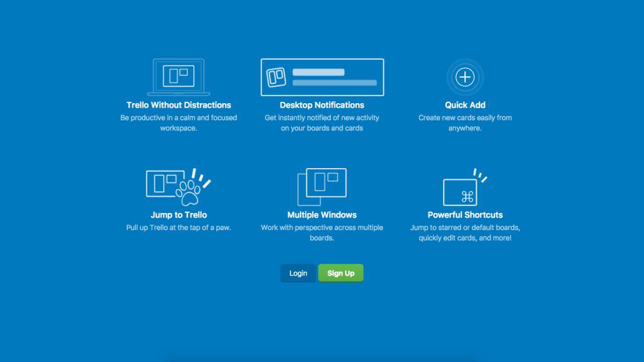Click text "Get instantly notified of new activity"

pyautogui.click(x=322, y=118)
